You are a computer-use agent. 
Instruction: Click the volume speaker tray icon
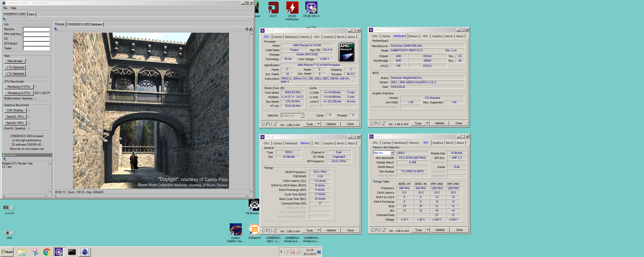286,252
